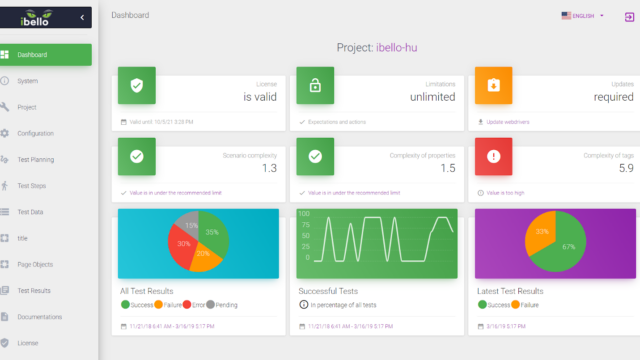Click the Test Planning route icon
Viewport: 640px width, 360px height.
(x=4, y=160)
